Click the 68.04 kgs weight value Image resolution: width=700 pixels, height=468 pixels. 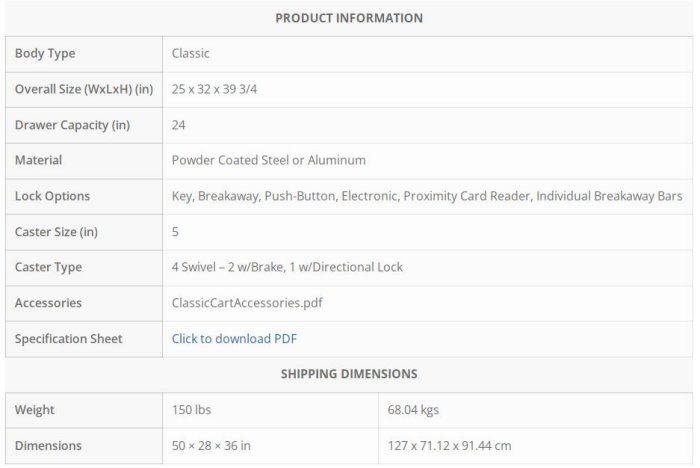[413, 410]
